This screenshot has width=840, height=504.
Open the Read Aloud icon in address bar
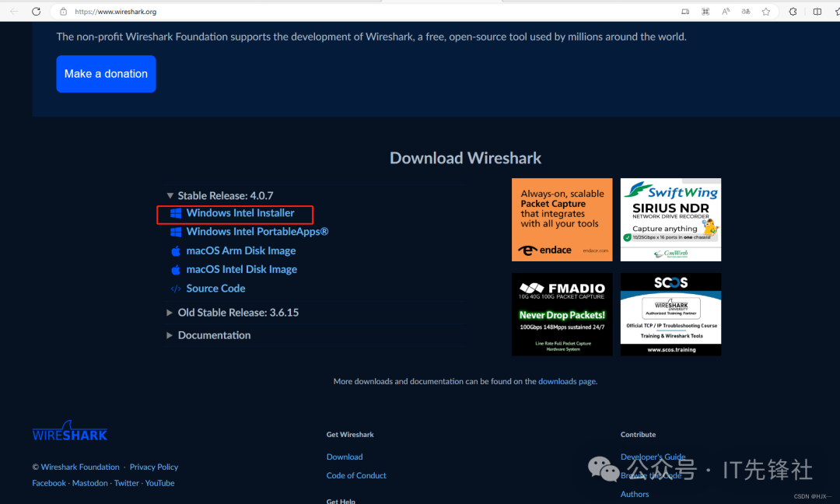tap(726, 12)
